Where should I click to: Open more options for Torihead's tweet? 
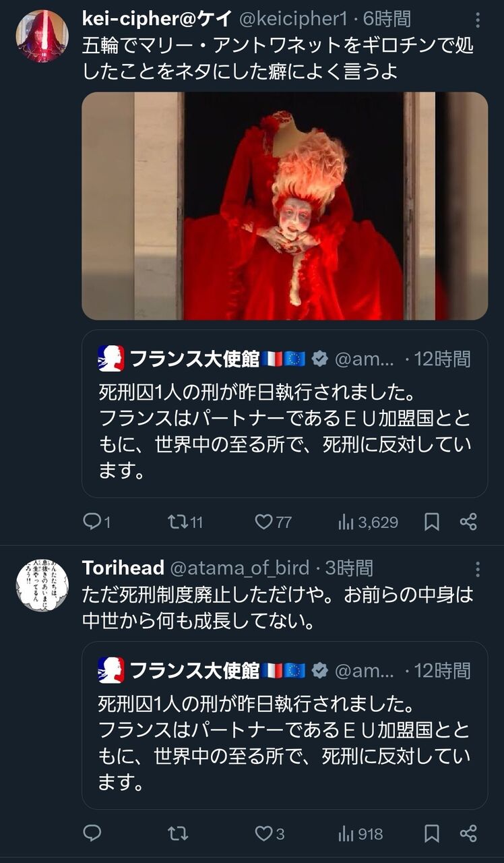point(478,569)
